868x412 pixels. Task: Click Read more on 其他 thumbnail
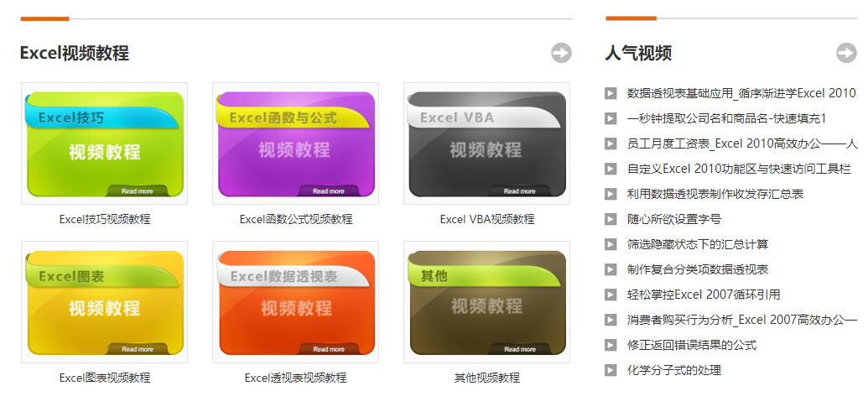[520, 349]
